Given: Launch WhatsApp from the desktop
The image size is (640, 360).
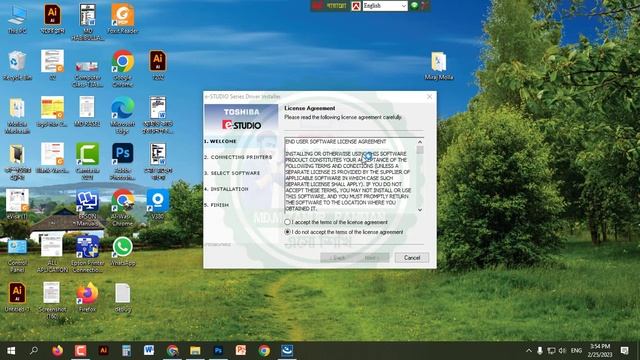Looking at the screenshot, I should (x=122, y=251).
